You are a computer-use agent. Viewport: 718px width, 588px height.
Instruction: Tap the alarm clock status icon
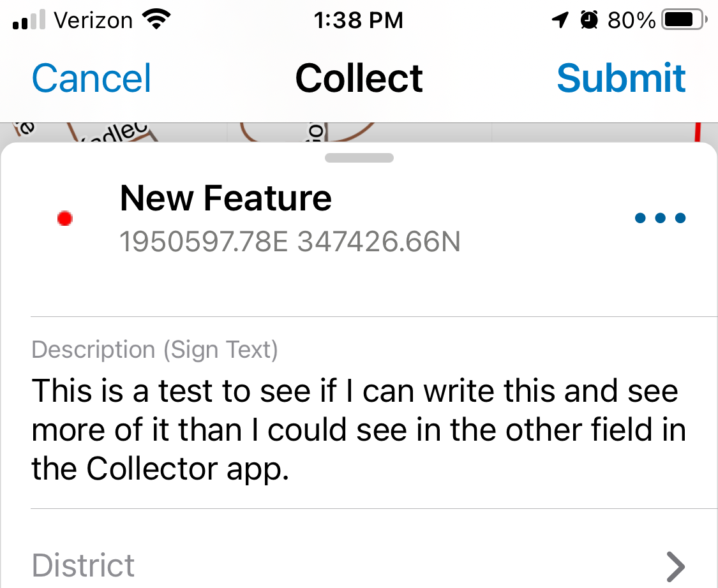[x=588, y=20]
